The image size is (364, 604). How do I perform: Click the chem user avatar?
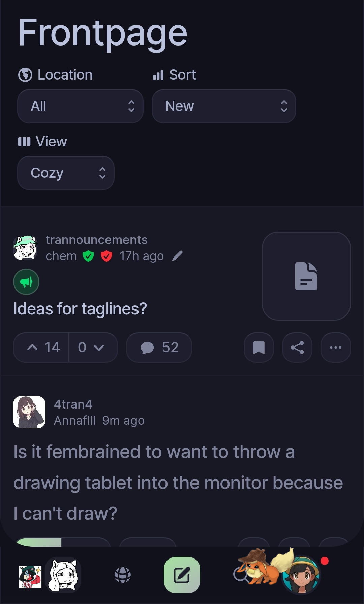click(25, 248)
